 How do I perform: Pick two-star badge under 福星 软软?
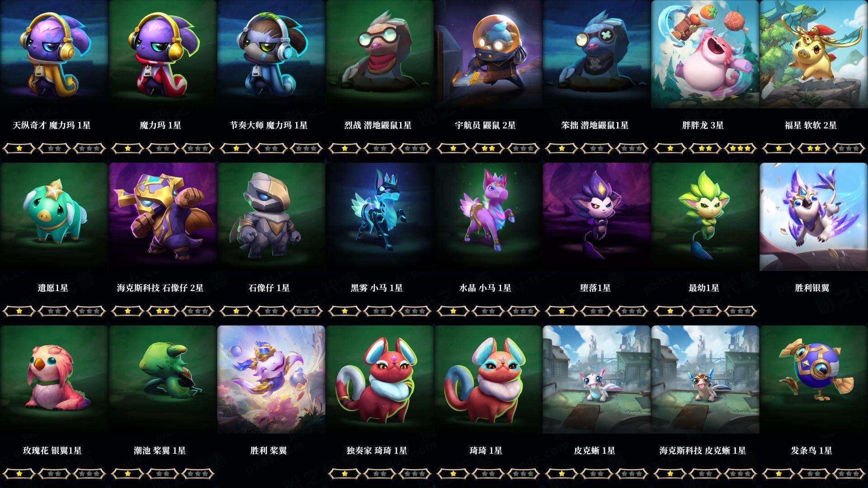coord(813,148)
